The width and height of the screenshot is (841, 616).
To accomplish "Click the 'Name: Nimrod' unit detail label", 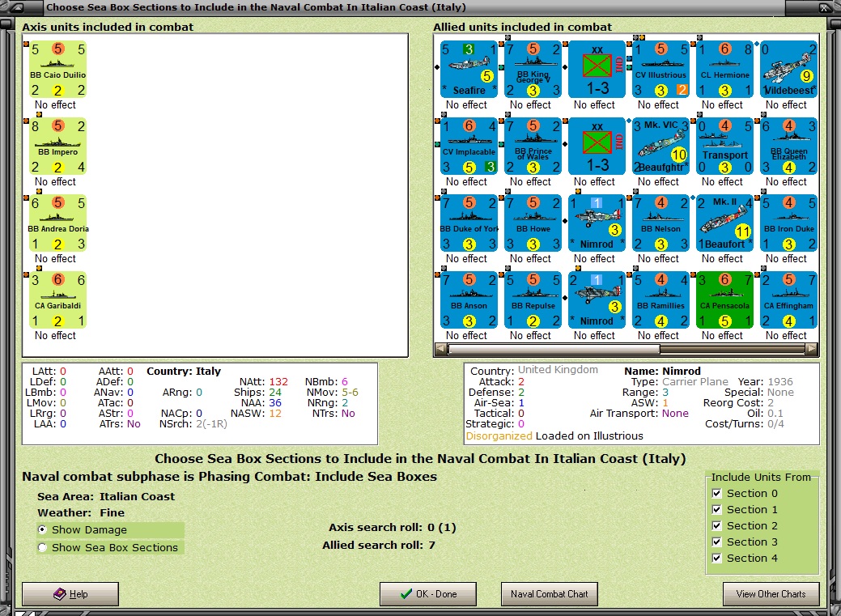I will coord(662,371).
